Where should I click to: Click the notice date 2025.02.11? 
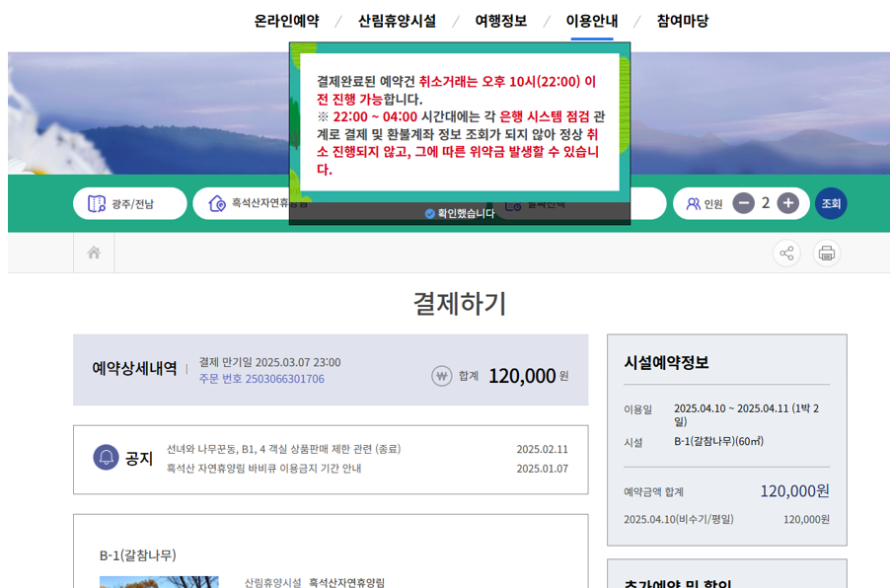pyautogui.click(x=542, y=449)
